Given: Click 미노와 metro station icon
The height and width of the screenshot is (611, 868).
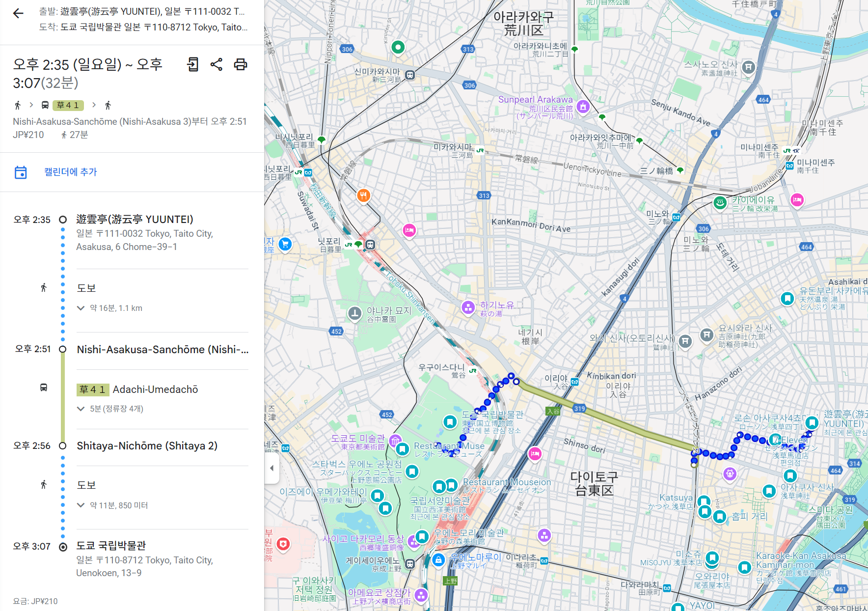Looking at the screenshot, I should [x=676, y=217].
